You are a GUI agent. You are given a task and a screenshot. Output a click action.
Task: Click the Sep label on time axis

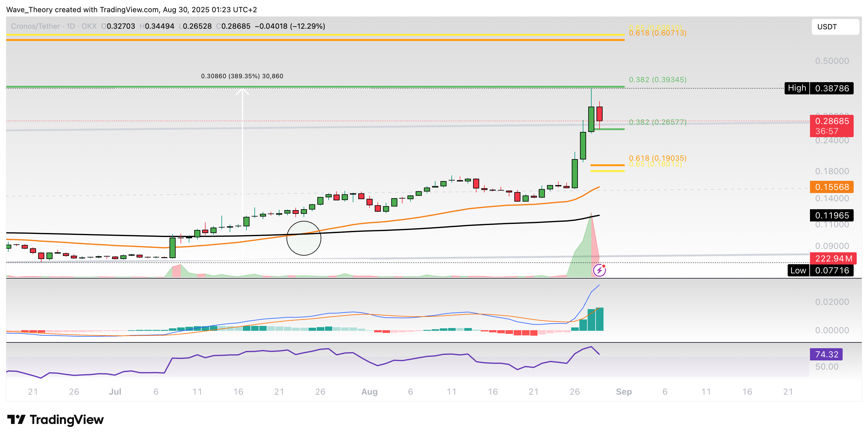pos(624,392)
